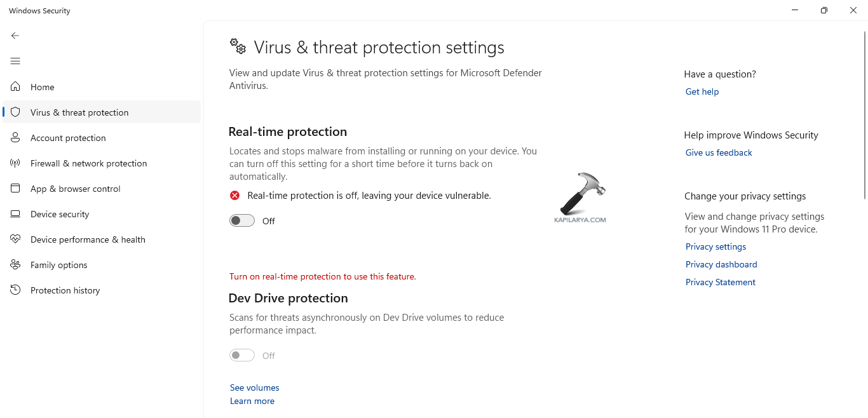Click the back arrow at top left
The width and height of the screenshot is (868, 418).
[x=15, y=36]
